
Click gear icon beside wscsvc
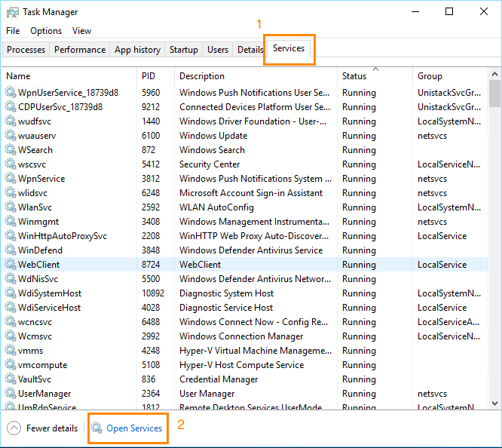11,164
